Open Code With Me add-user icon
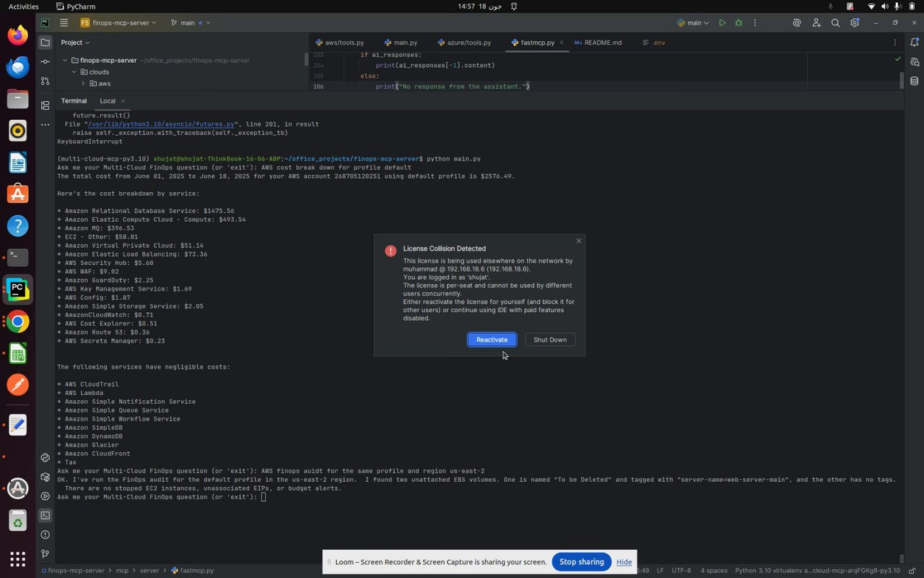The image size is (924, 578). [x=816, y=23]
